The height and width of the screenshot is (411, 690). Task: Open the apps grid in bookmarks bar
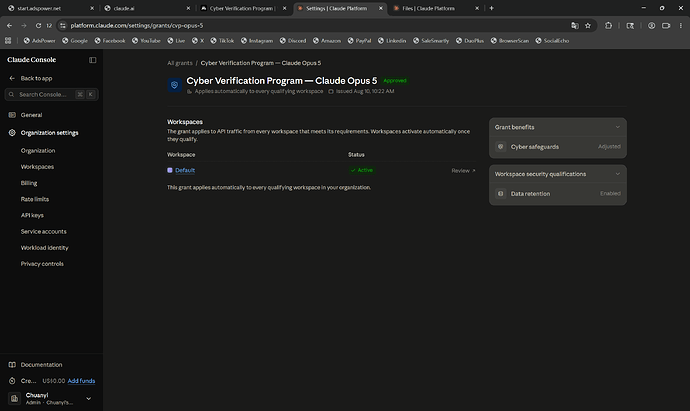click(8, 40)
